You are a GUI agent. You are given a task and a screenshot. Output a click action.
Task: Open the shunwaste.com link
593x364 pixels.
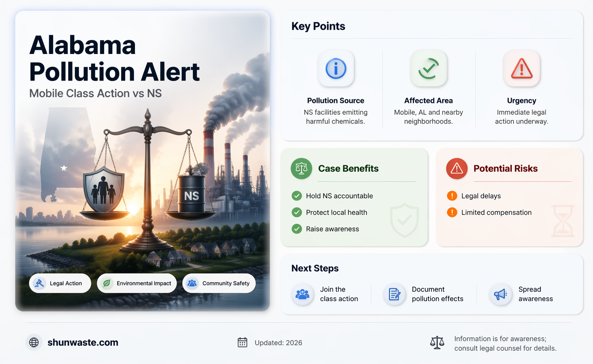[83, 343]
